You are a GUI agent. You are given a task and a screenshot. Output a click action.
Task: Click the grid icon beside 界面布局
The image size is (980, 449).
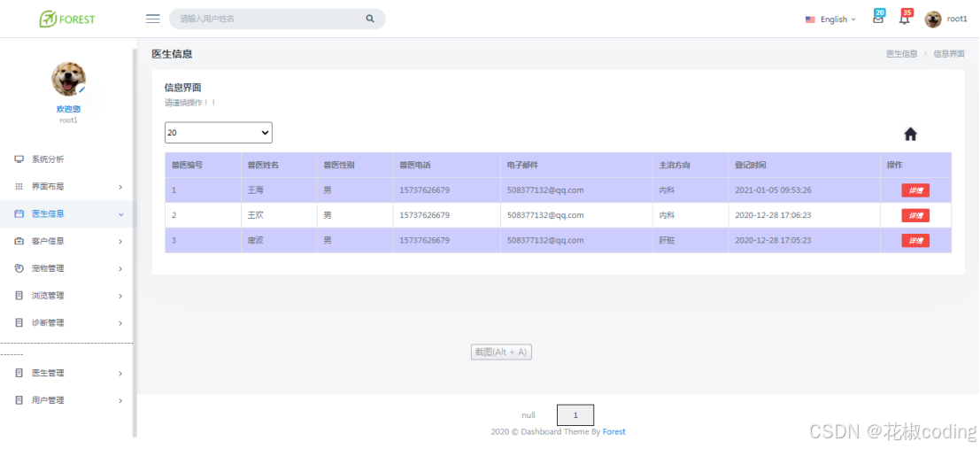(19, 186)
